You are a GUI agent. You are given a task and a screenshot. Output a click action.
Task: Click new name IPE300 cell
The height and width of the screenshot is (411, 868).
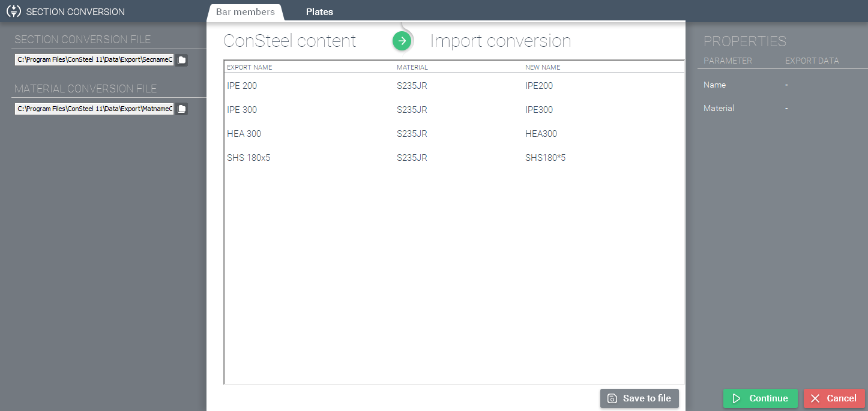tap(539, 110)
